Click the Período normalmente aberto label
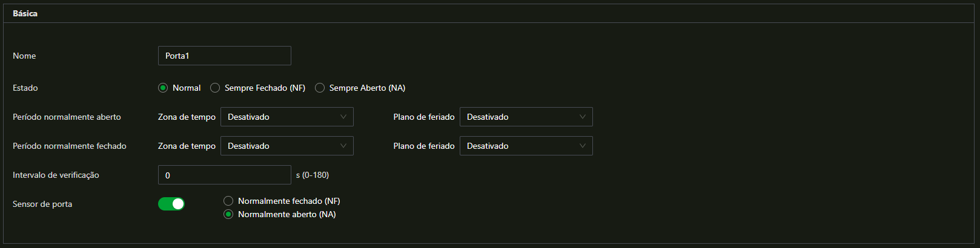 (67, 117)
